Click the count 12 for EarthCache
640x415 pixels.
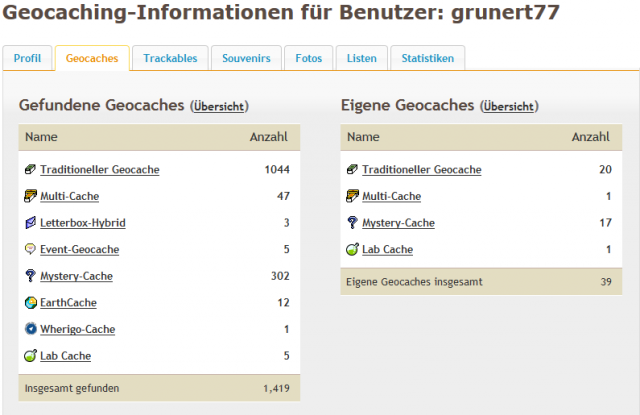(x=283, y=303)
